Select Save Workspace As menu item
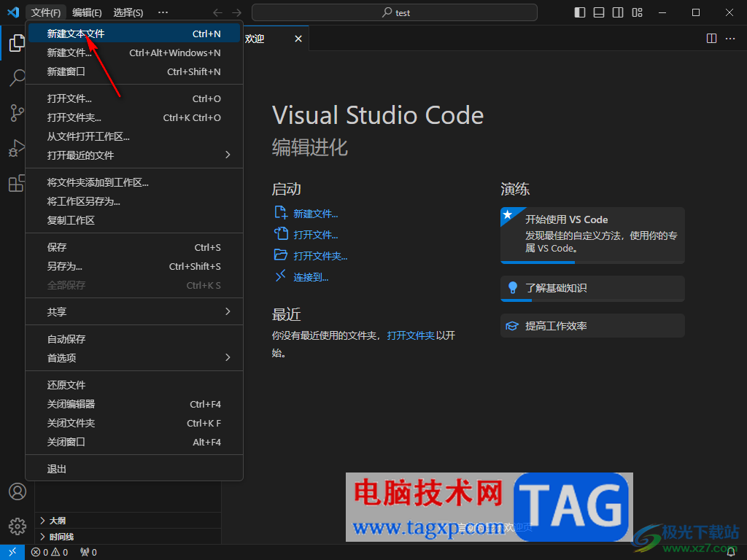 pos(134,201)
